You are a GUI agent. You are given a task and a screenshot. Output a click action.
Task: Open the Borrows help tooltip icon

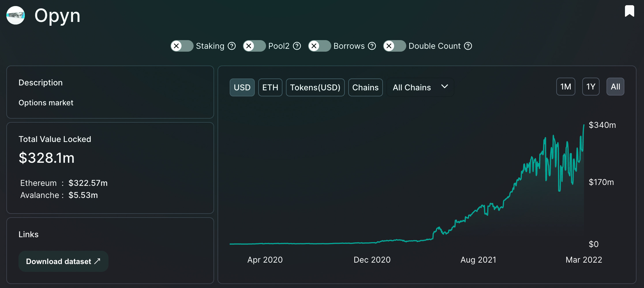(372, 46)
